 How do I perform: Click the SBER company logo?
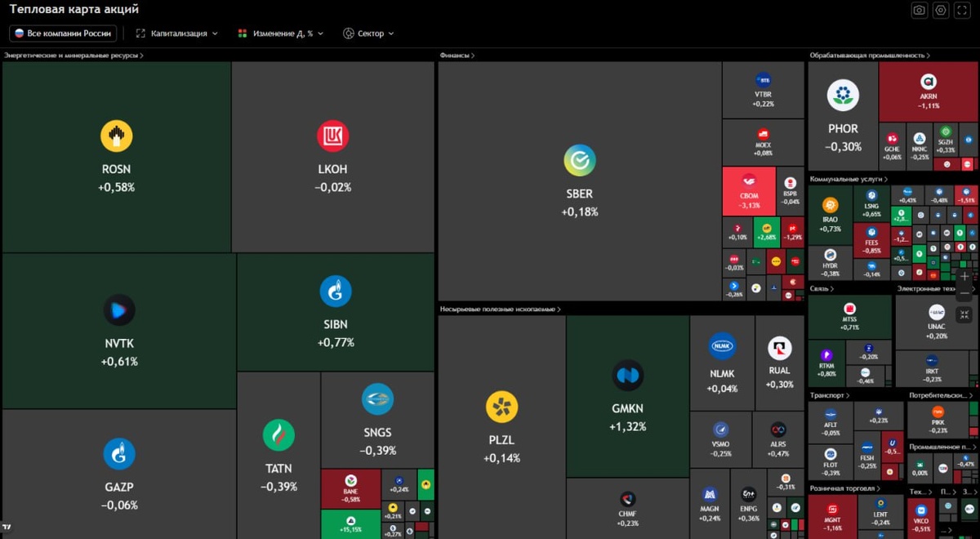pos(580,161)
